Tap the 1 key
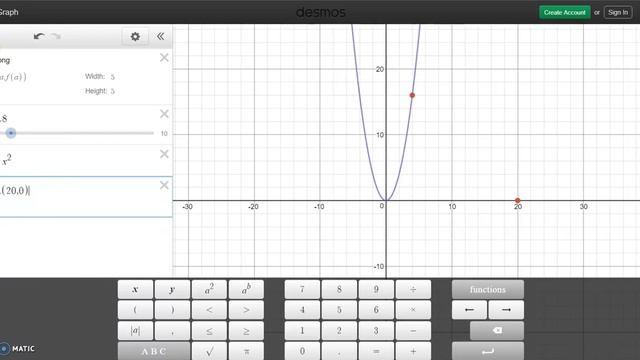 tap(302, 331)
